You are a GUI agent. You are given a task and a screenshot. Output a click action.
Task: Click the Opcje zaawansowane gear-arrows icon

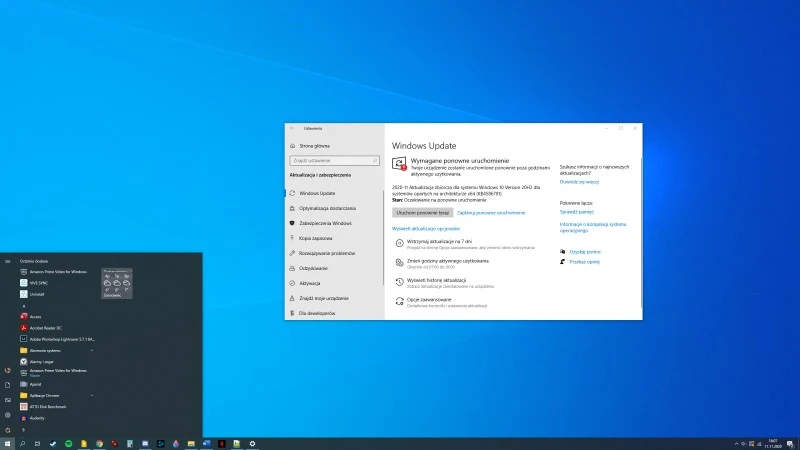[399, 302]
